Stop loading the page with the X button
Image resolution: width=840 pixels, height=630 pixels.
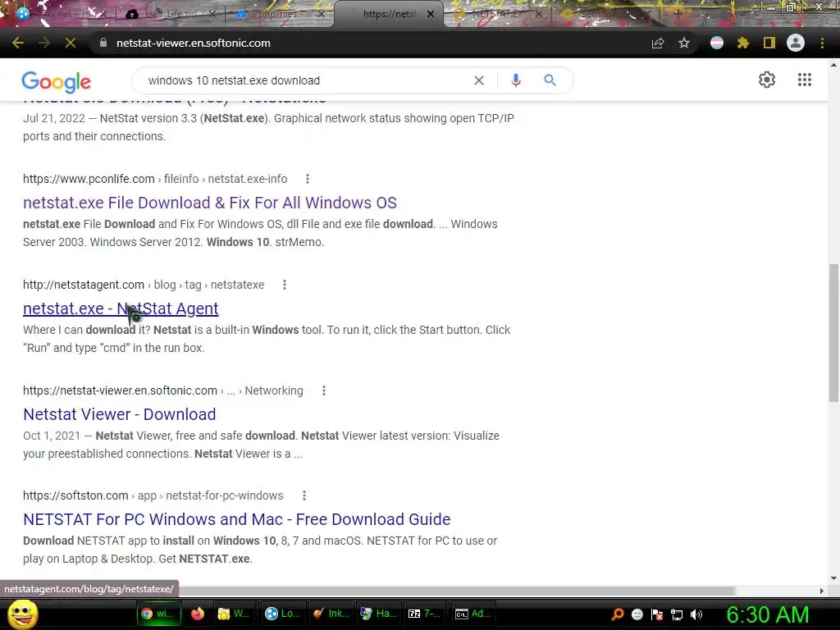click(71, 43)
